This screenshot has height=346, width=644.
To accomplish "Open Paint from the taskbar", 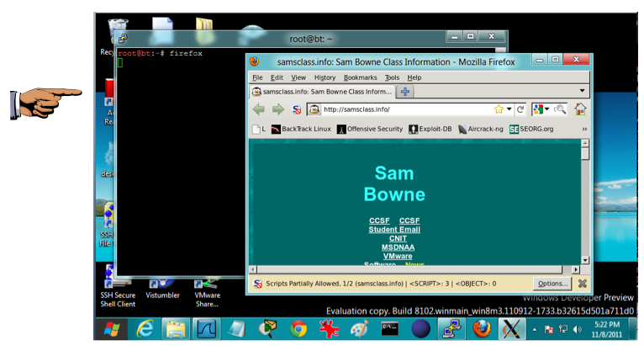I will [359, 328].
